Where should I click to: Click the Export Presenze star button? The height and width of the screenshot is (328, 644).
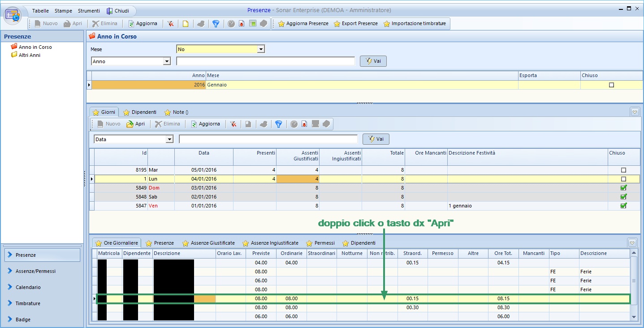(356, 24)
